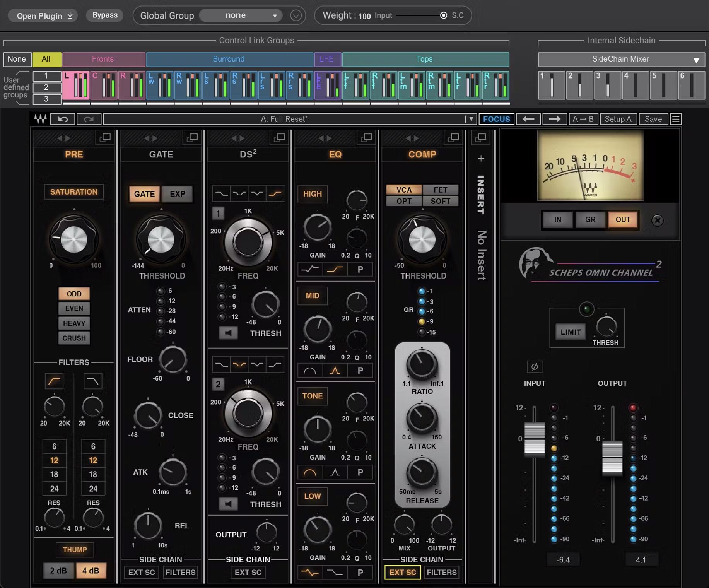The image size is (709, 588).
Task: Open the Global Group dropdown
Action: coord(241,15)
